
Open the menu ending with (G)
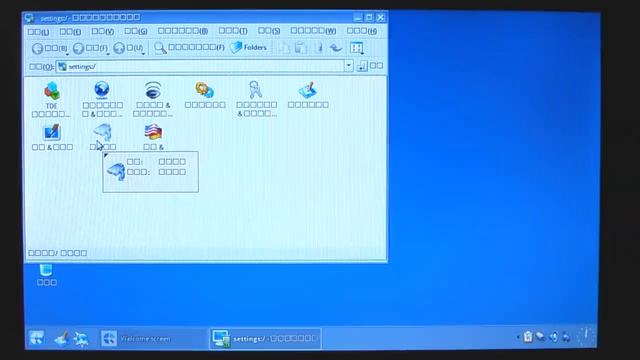coord(136,31)
